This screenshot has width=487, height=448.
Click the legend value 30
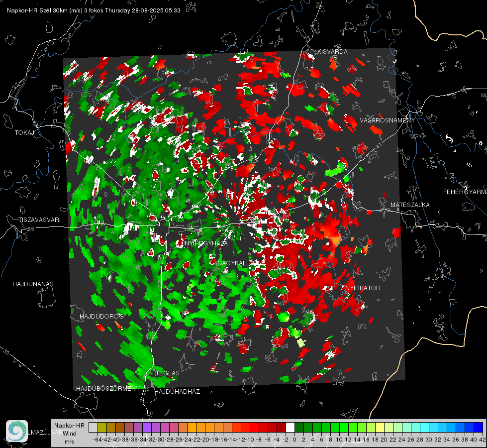click(429, 440)
